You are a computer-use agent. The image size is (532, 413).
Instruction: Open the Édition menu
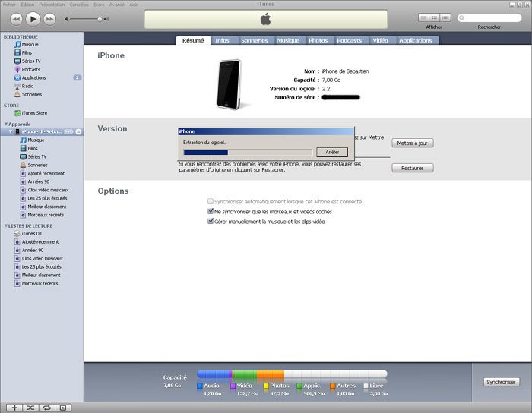click(29, 5)
